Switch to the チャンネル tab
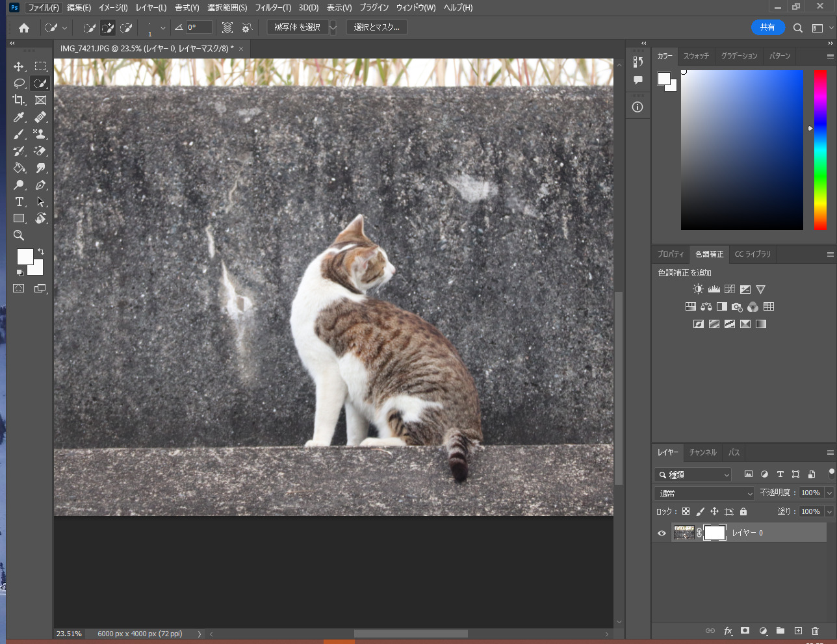837x644 pixels. click(702, 452)
